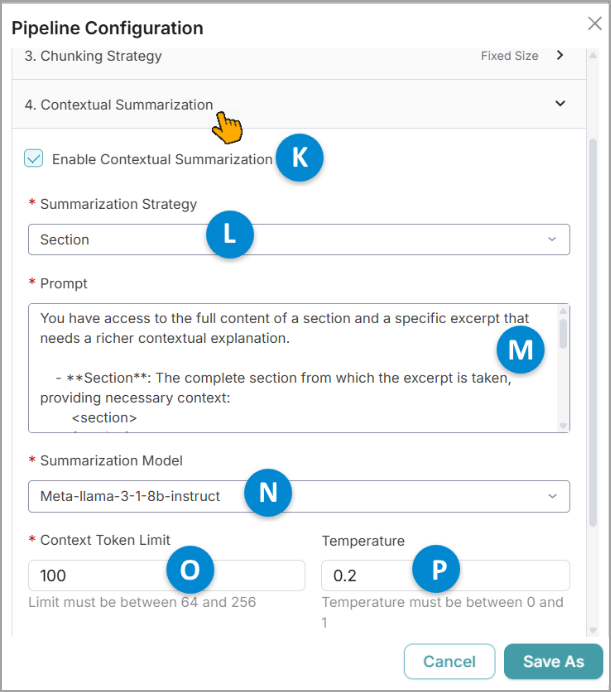
Task: Click the K callout badge
Action: point(300,158)
